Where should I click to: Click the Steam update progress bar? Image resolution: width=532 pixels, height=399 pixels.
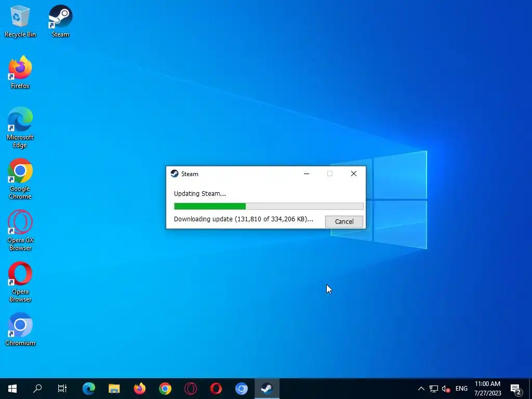[x=269, y=206]
